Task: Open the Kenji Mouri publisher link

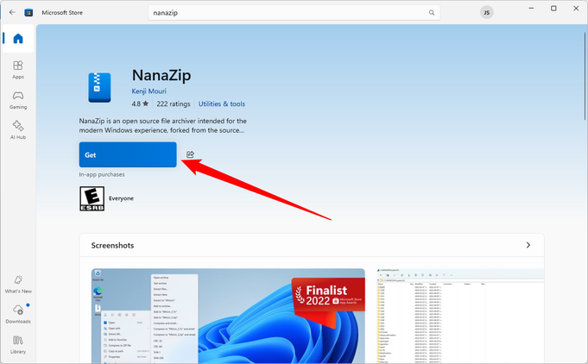Action: pyautogui.click(x=149, y=91)
